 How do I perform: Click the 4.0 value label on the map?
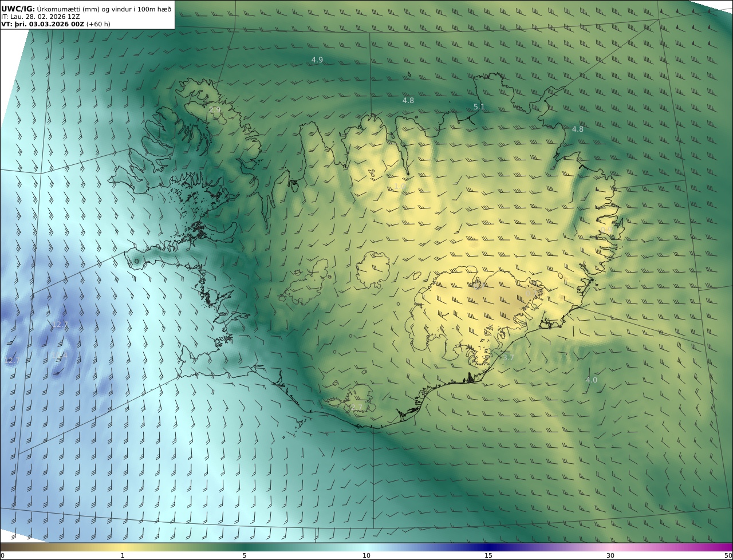point(592,380)
